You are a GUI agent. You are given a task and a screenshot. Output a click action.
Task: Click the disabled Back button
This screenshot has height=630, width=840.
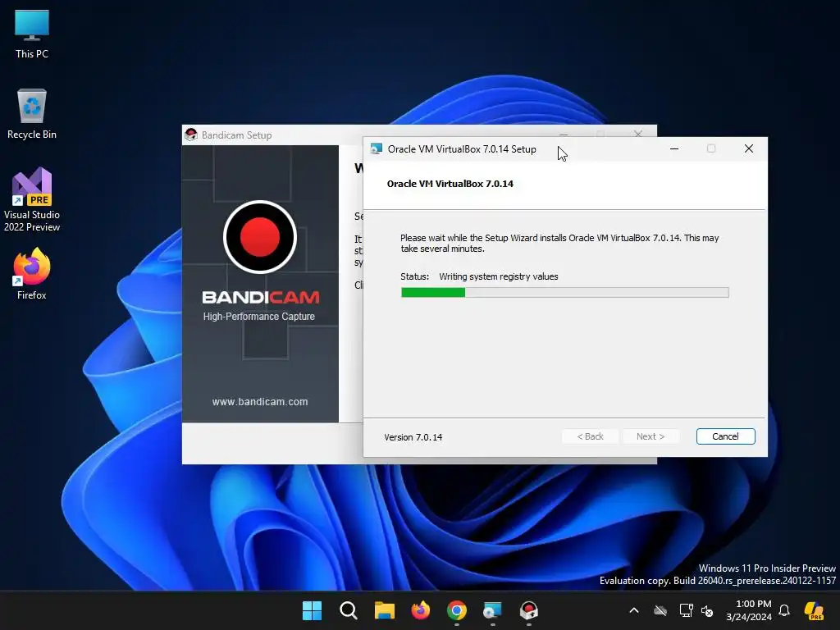pos(590,436)
